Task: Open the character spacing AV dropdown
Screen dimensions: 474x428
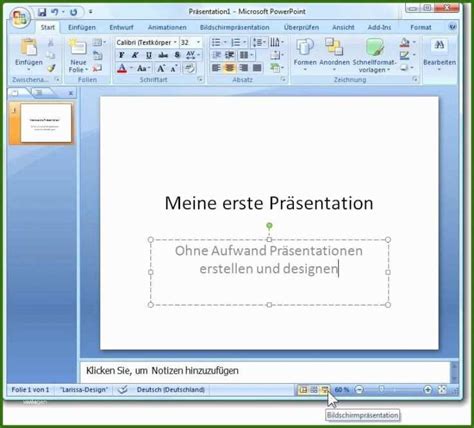Action: point(193,55)
